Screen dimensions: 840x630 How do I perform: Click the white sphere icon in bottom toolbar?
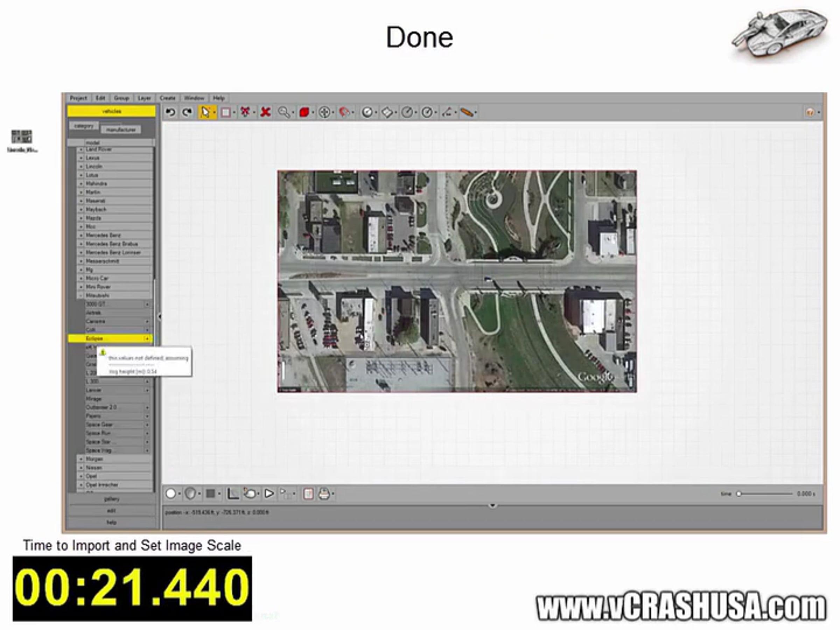[x=171, y=493]
